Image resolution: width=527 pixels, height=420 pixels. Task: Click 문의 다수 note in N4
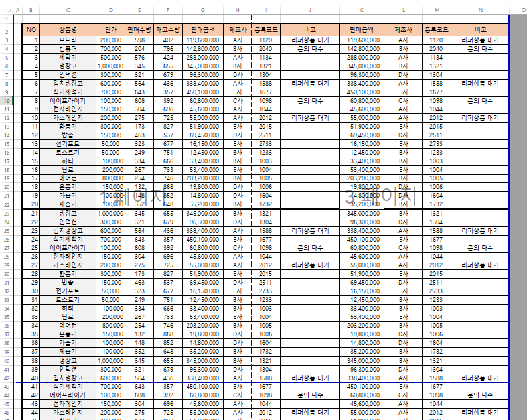[481, 49]
